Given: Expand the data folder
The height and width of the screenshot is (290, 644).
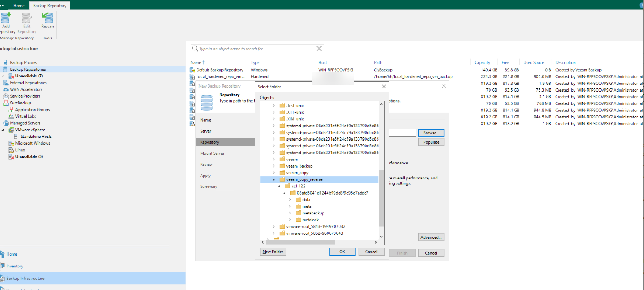Looking at the screenshot, I should [290, 200].
